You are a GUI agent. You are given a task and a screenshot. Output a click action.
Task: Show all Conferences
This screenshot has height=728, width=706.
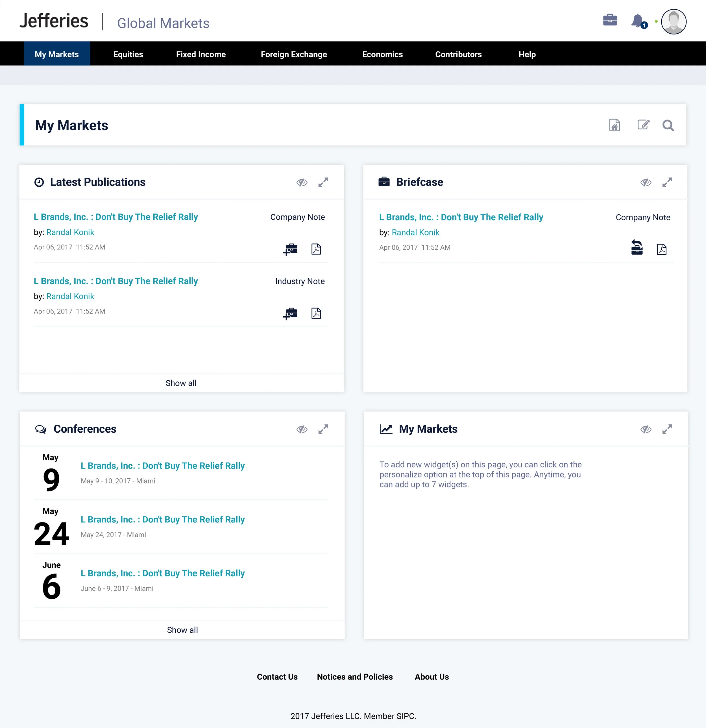pos(182,630)
